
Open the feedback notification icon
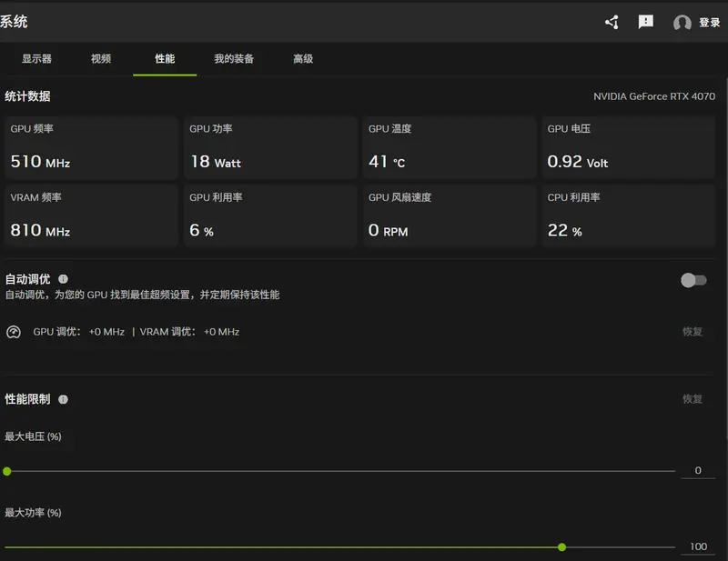click(x=646, y=22)
